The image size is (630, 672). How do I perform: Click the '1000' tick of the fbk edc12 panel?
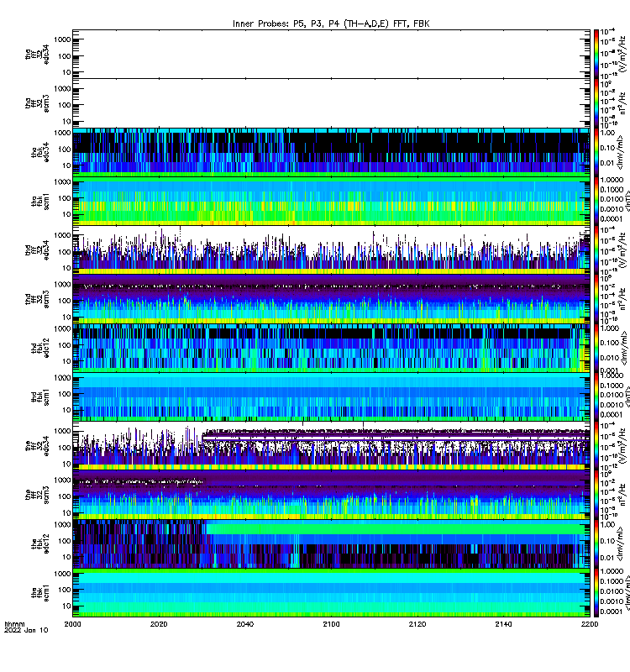tap(62, 525)
